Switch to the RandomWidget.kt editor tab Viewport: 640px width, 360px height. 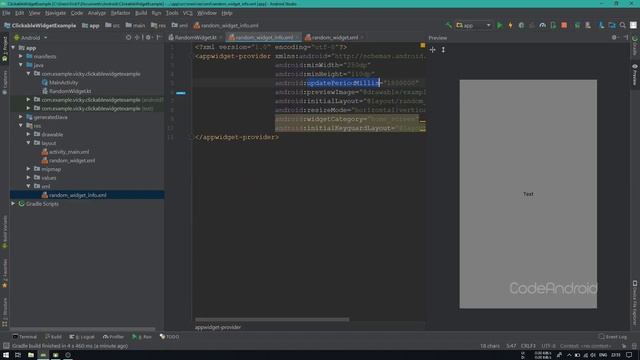click(195, 38)
